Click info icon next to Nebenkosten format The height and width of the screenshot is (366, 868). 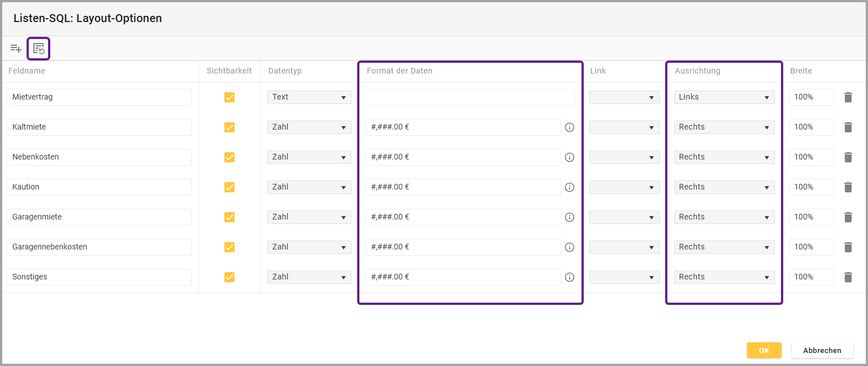[570, 157]
